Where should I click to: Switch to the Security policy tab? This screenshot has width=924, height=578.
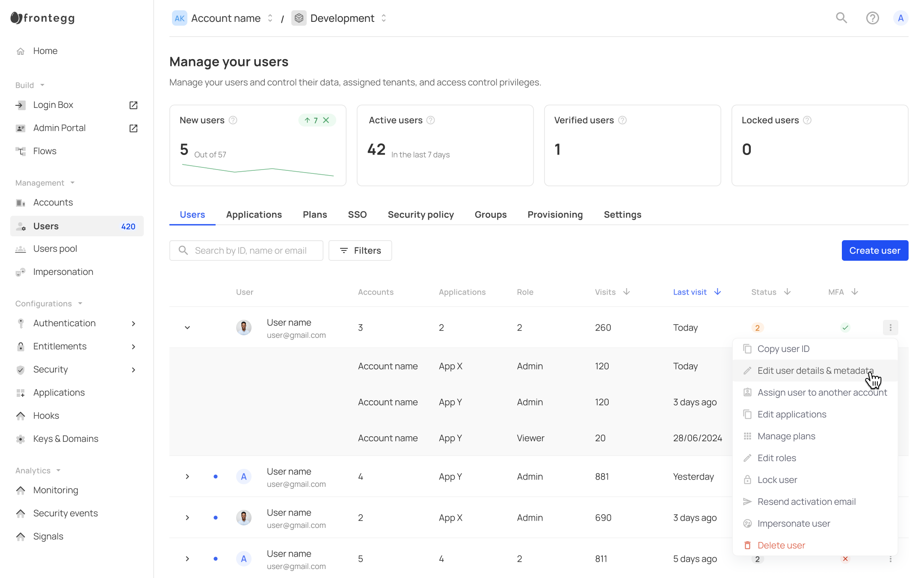(x=421, y=215)
